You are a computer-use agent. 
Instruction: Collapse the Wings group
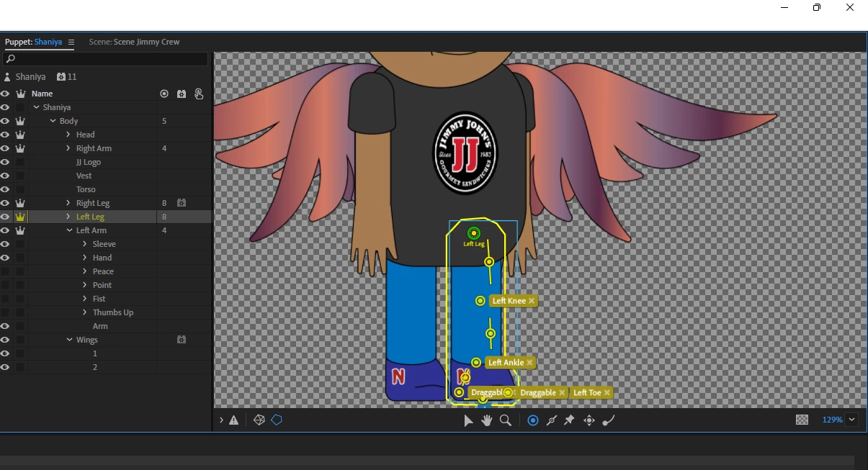[69, 340]
